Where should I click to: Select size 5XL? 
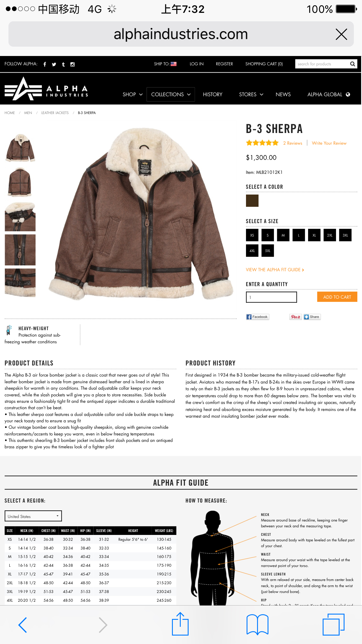tap(268, 251)
